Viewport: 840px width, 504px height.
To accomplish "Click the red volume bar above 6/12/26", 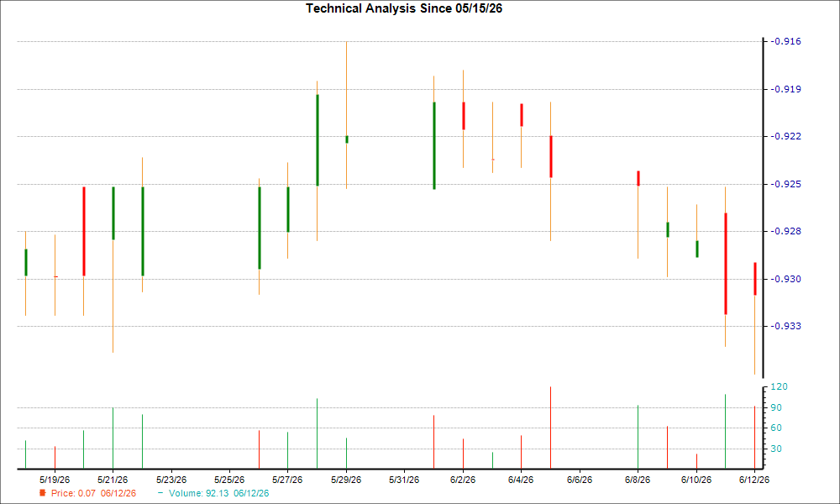I will click(x=754, y=438).
